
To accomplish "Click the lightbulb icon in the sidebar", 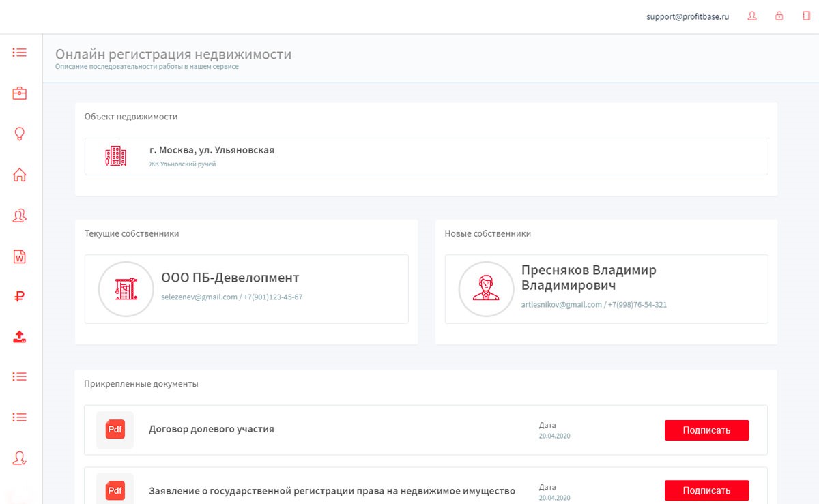I will click(x=20, y=134).
